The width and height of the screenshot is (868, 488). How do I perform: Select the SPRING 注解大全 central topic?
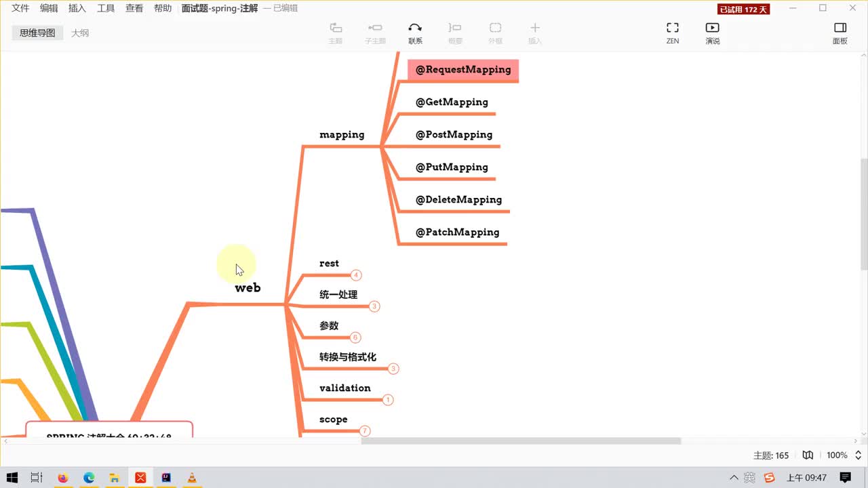(109, 430)
